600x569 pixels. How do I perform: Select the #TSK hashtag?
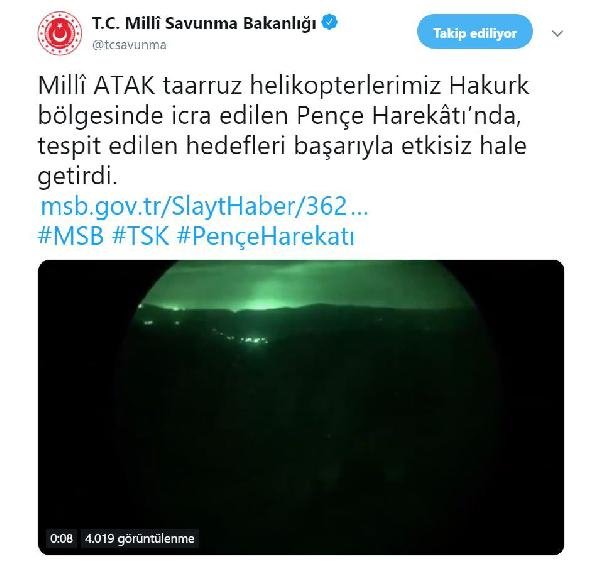(140, 236)
